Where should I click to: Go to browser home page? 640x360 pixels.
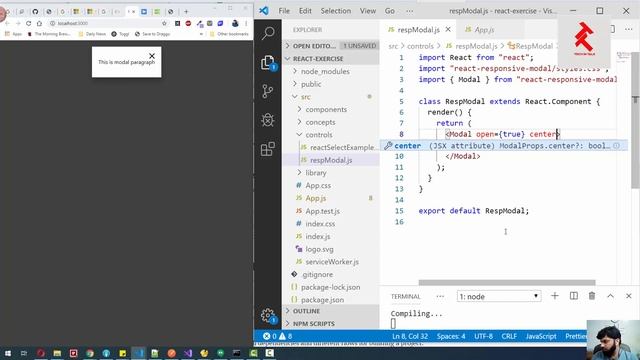[39, 23]
